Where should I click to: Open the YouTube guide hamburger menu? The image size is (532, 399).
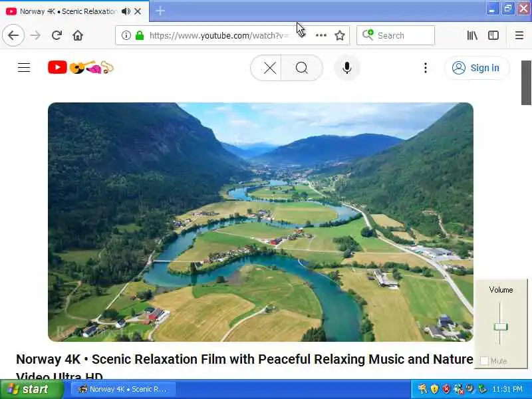24,68
